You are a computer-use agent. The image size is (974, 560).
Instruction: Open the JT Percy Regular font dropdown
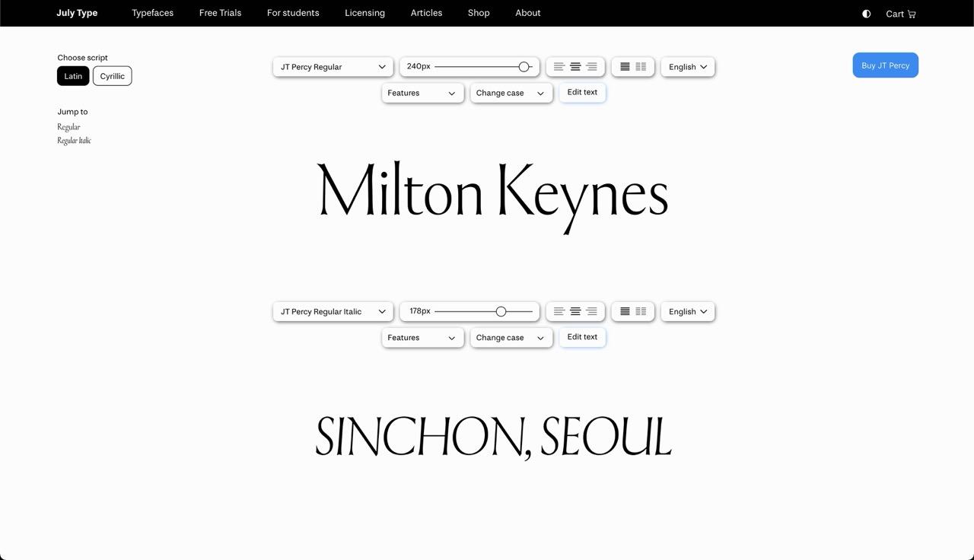tap(333, 67)
